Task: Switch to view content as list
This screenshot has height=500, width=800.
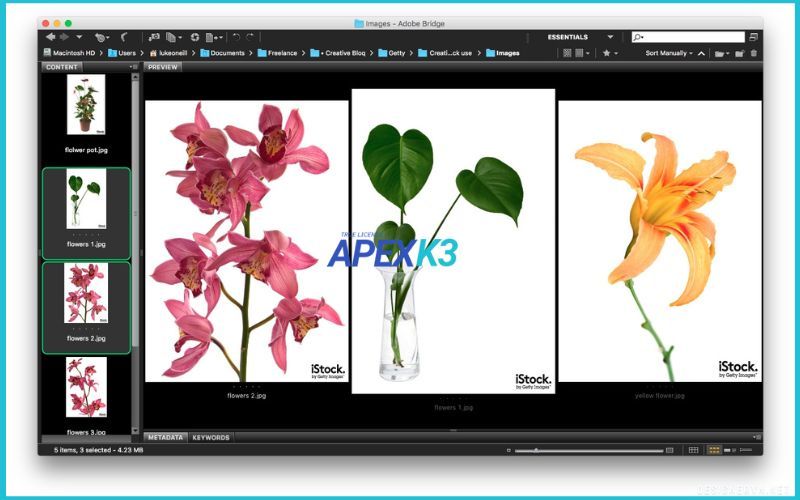Action: [x=746, y=450]
